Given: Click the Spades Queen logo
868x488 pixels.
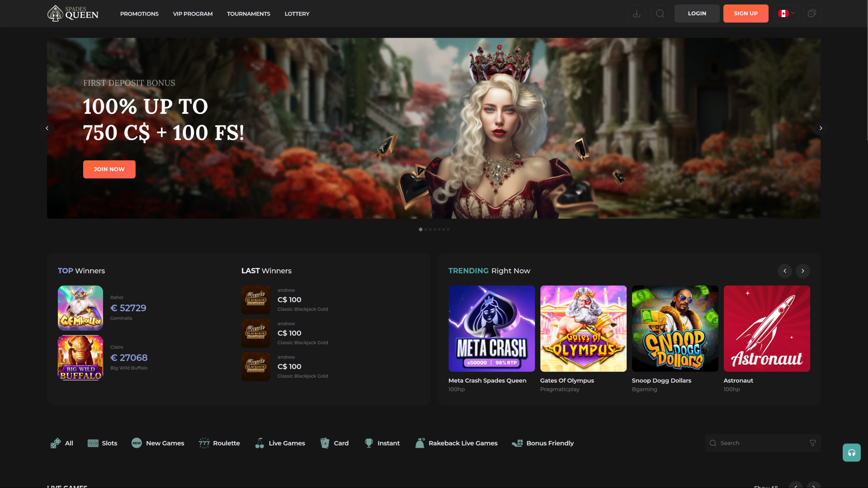Looking at the screenshot, I should [x=73, y=14].
